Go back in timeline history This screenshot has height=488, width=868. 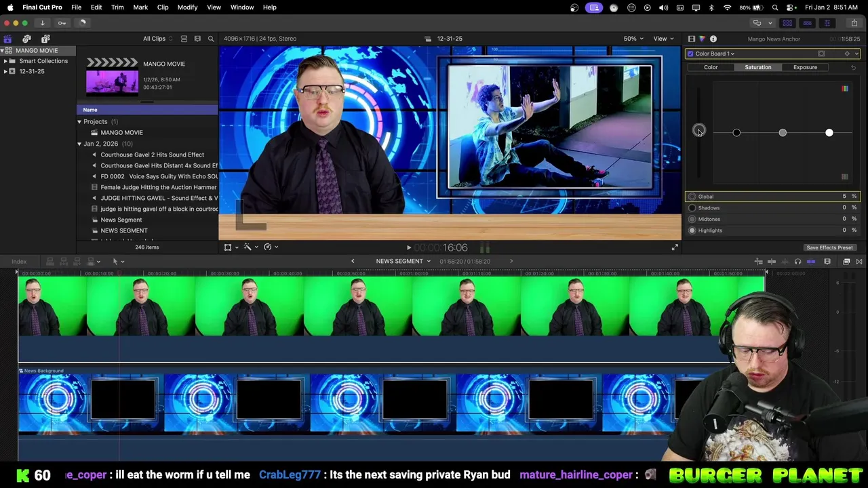pyautogui.click(x=353, y=261)
